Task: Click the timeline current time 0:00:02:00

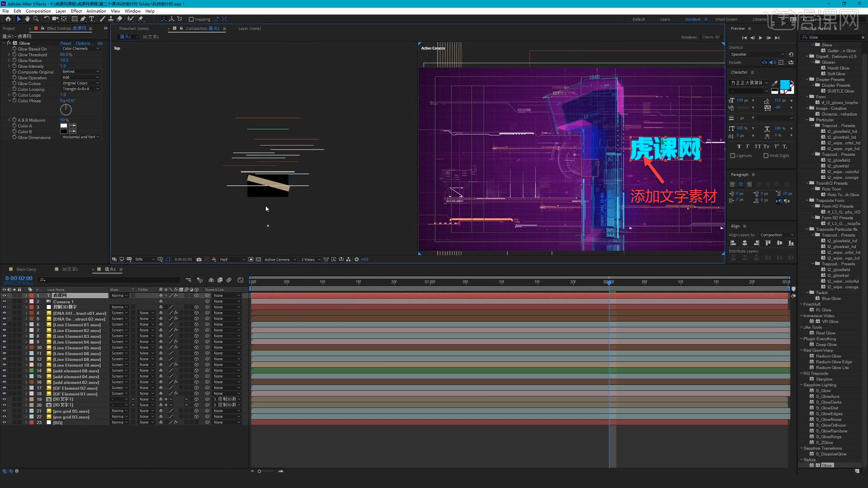Action: coord(19,278)
